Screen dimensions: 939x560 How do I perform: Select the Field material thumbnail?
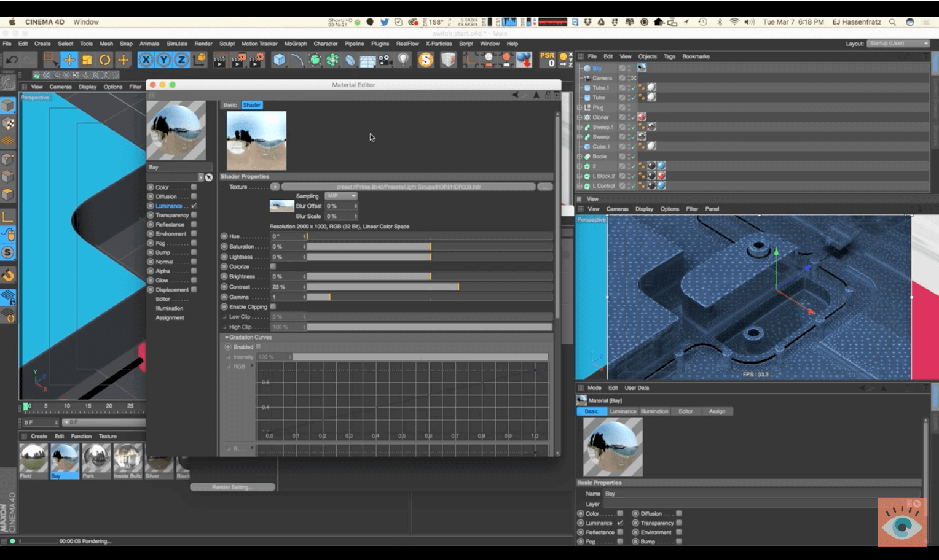33,457
